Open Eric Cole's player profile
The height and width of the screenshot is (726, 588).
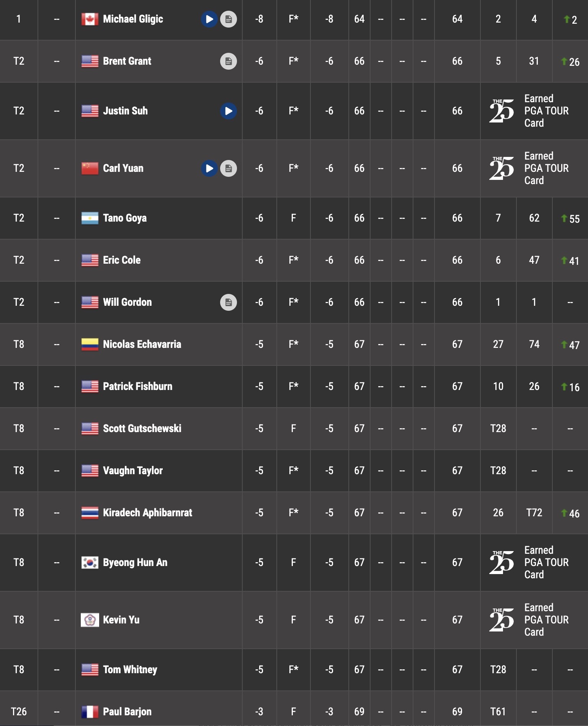pyautogui.click(x=122, y=260)
